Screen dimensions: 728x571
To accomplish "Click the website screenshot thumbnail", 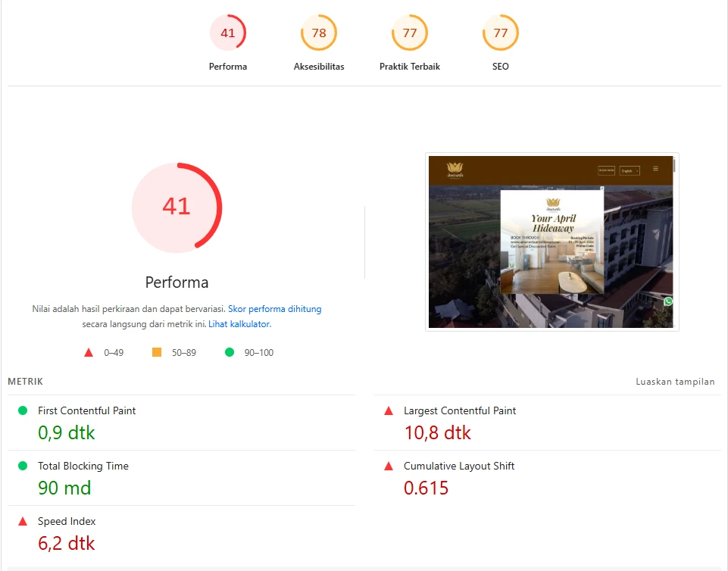I will click(x=551, y=241).
